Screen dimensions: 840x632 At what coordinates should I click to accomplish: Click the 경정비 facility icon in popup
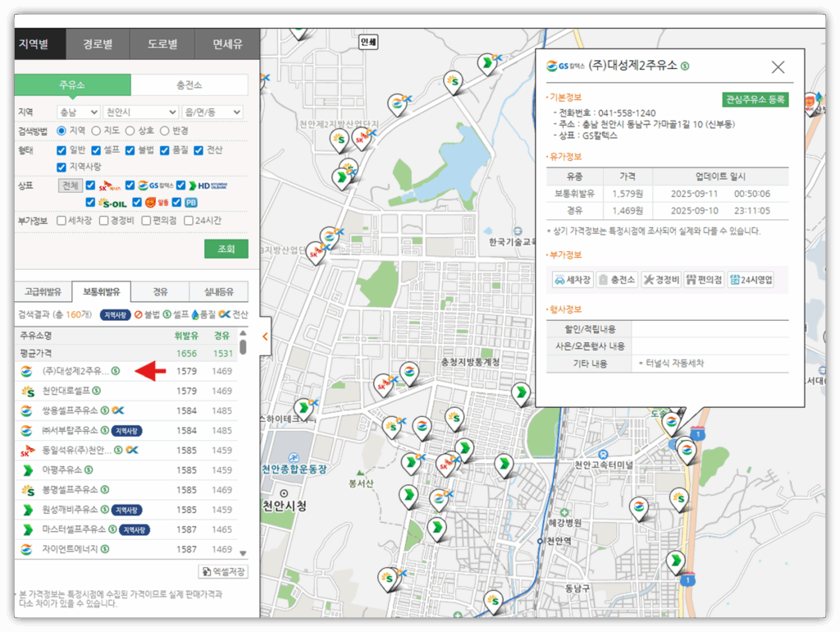pyautogui.click(x=661, y=280)
